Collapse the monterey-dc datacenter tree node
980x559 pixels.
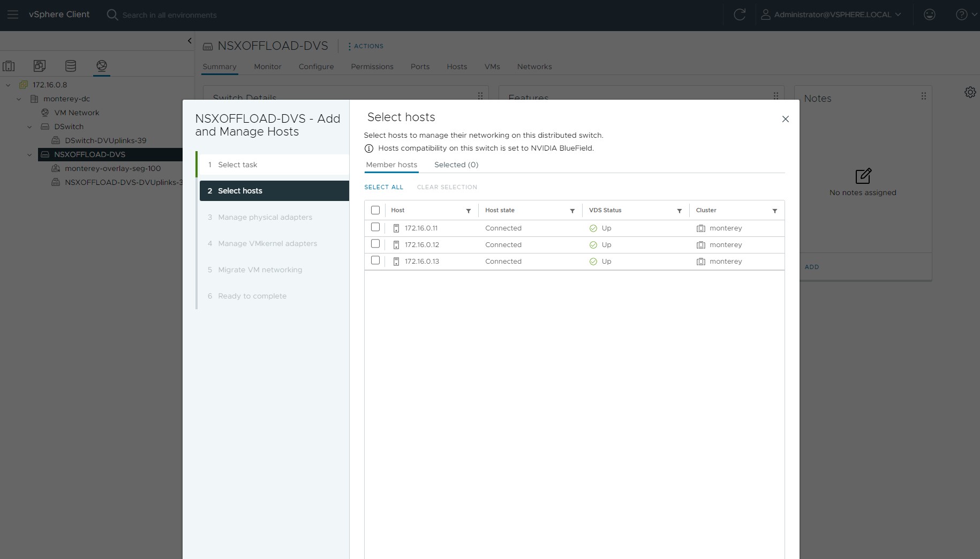point(19,99)
